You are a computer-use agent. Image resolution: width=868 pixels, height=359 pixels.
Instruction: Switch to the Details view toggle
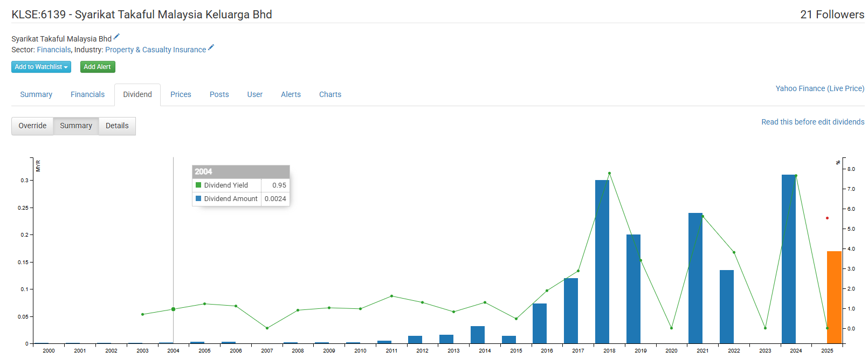tap(117, 126)
